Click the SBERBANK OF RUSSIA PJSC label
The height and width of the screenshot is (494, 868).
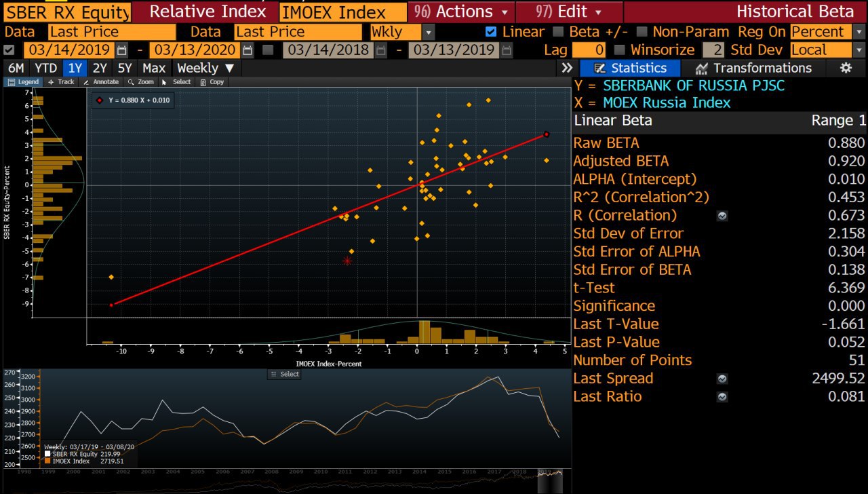[x=694, y=85]
